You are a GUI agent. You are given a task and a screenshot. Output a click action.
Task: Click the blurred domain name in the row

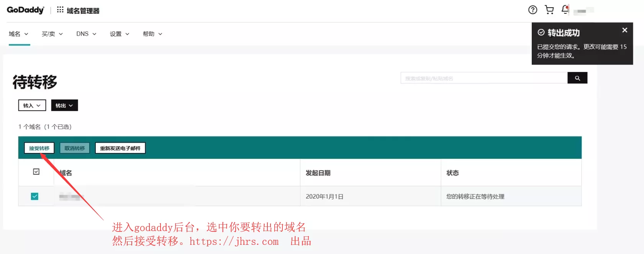click(x=72, y=197)
